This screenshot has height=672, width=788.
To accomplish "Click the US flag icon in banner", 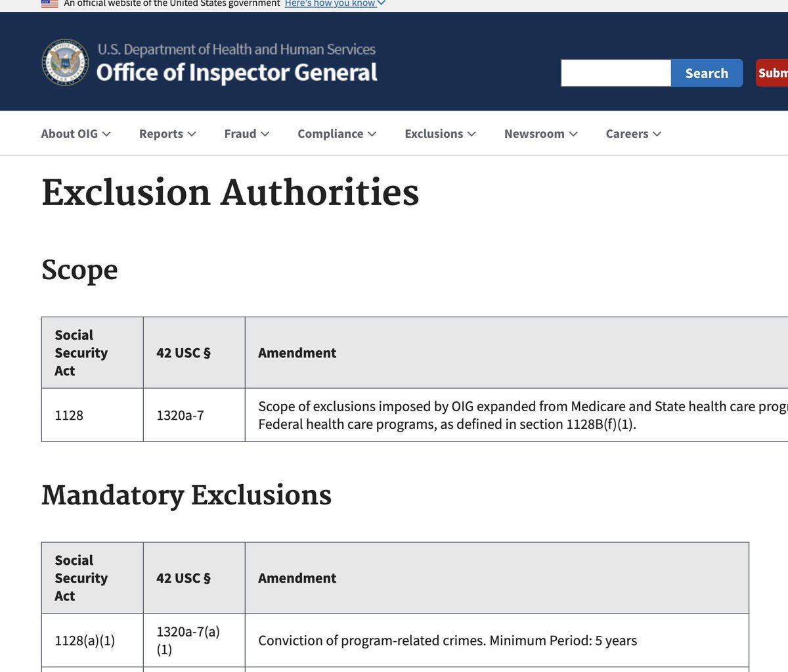I will (x=49, y=3).
